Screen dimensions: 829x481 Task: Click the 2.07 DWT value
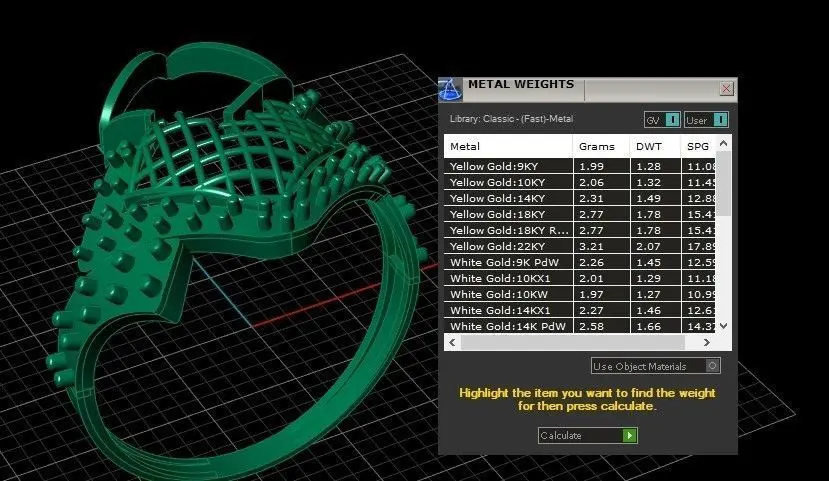click(649, 246)
